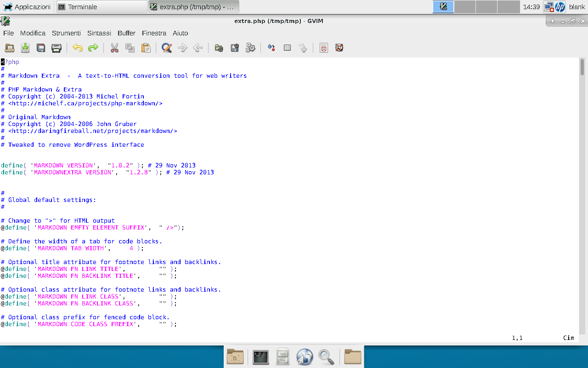Jump to tag using the toolbar icon
This screenshot has width=588, height=368.
(303, 48)
